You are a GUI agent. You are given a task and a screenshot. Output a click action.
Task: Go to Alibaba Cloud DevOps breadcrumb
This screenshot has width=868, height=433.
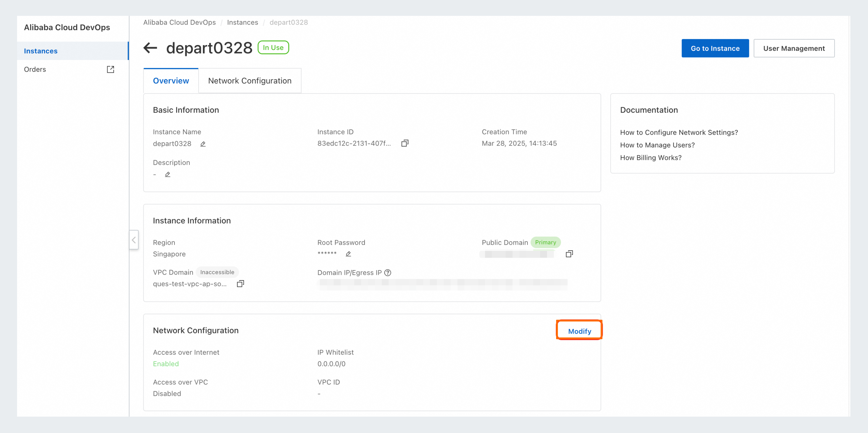click(x=179, y=22)
